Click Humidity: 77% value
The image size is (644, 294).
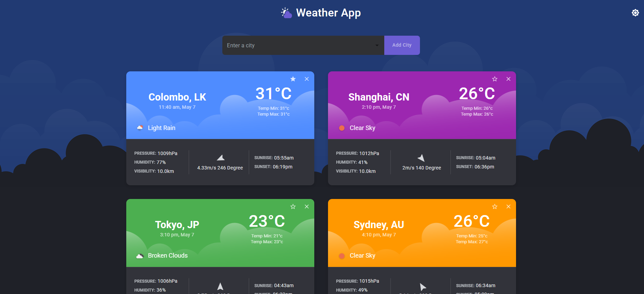tap(150, 162)
